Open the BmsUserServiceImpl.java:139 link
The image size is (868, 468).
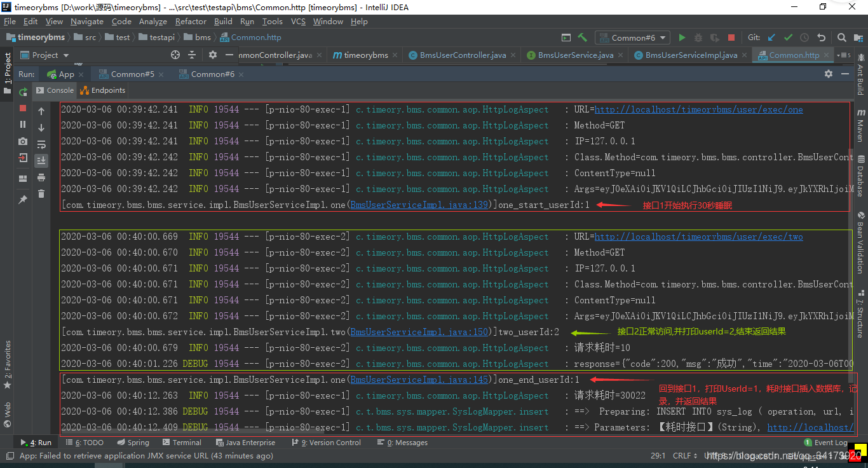(x=419, y=205)
